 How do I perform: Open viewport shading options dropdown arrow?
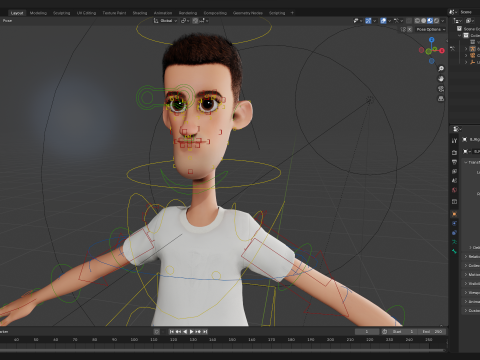443,21
